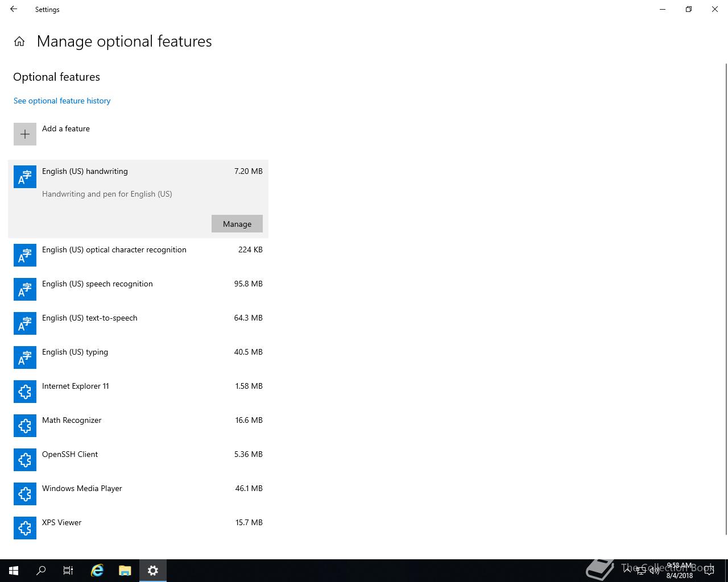Open the volume control in the system tray
Image resolution: width=728 pixels, height=582 pixels.
click(x=655, y=571)
